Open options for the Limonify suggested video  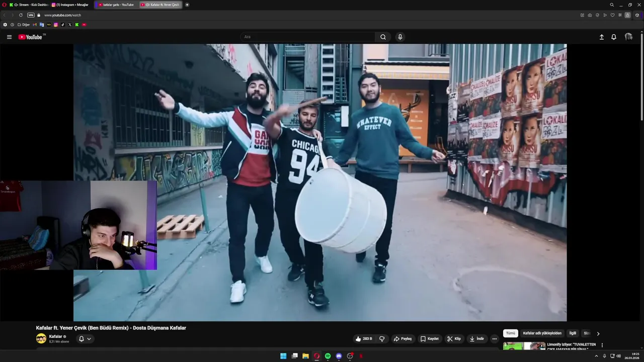click(602, 345)
